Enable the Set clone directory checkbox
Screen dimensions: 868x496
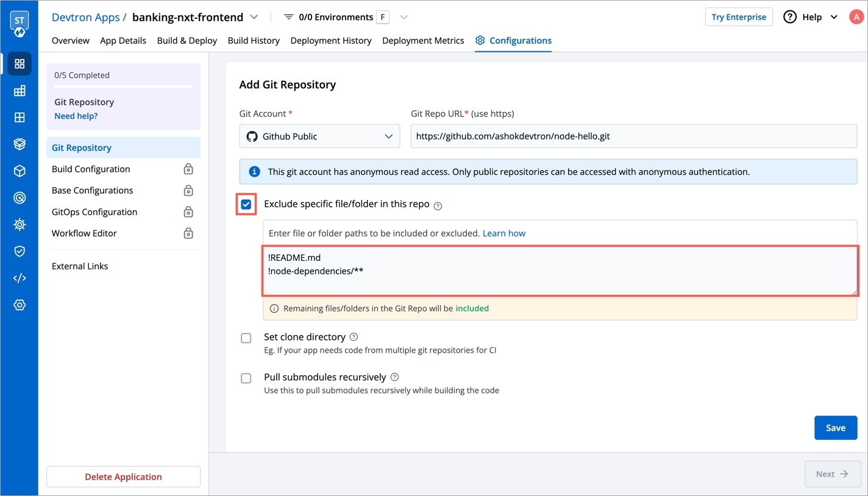coord(246,338)
